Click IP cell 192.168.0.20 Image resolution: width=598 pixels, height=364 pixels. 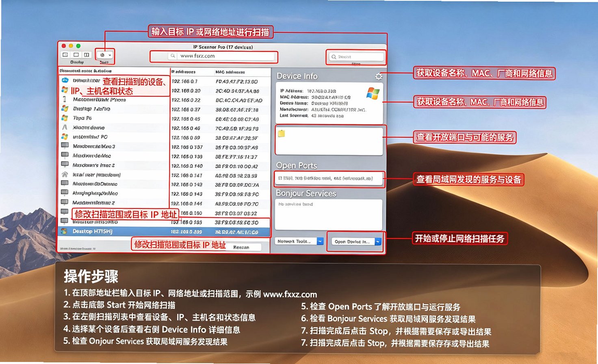(x=186, y=90)
